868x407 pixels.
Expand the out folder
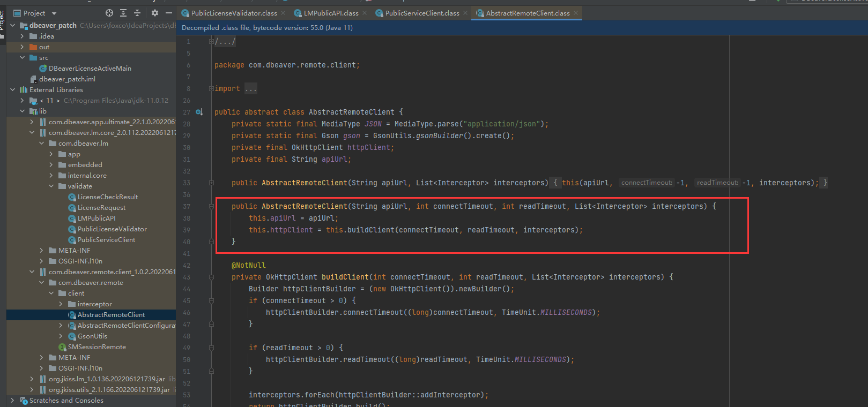click(22, 47)
